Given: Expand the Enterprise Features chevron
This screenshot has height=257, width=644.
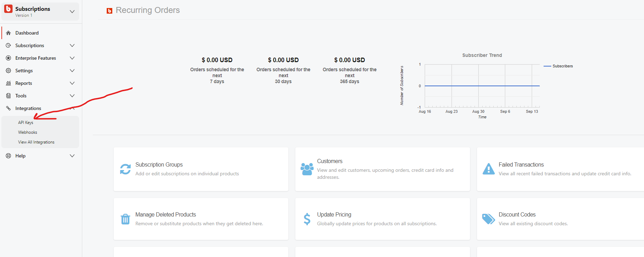Looking at the screenshot, I should coord(72,58).
